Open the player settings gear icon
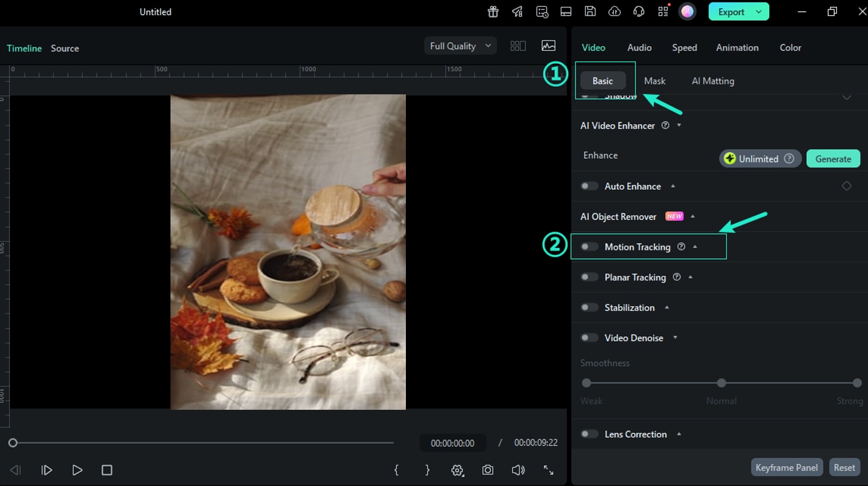 [x=458, y=470]
